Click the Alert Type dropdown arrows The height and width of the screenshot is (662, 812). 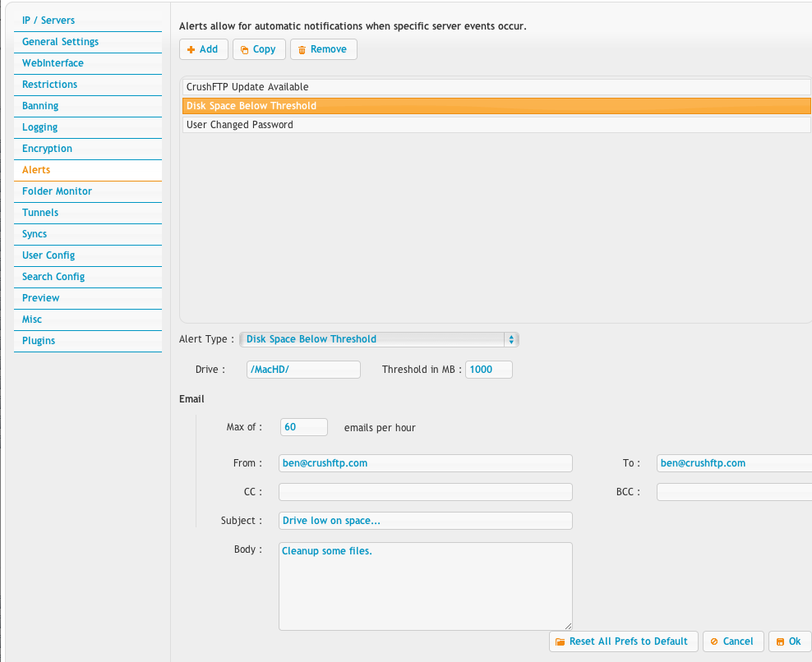(511, 339)
